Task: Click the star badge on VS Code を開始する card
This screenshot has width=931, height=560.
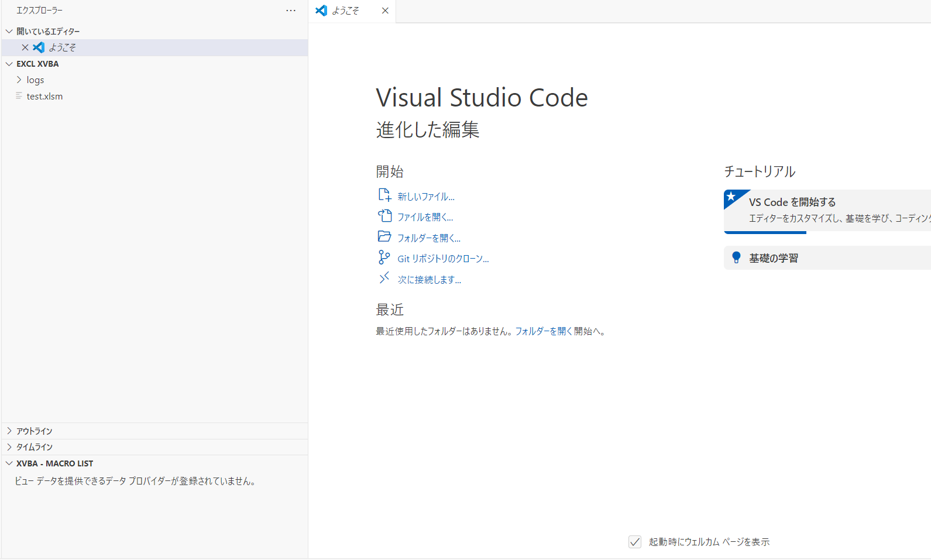Action: (731, 197)
